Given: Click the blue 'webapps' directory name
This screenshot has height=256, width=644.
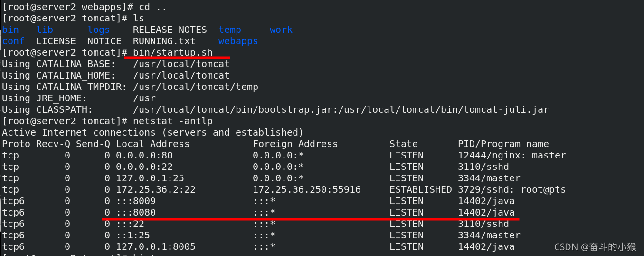Looking at the screenshot, I should (x=238, y=41).
